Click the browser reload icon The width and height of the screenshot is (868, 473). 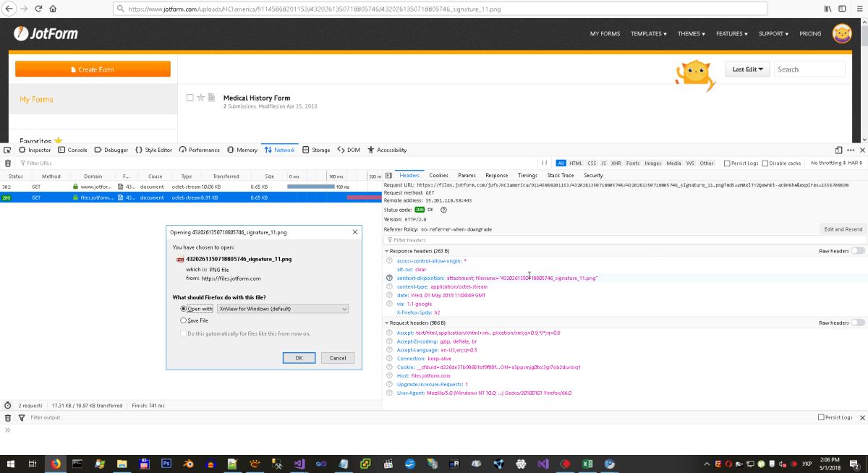click(38, 9)
